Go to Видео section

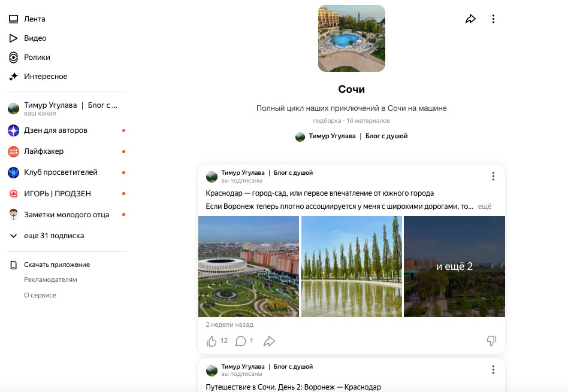pyautogui.click(x=35, y=38)
